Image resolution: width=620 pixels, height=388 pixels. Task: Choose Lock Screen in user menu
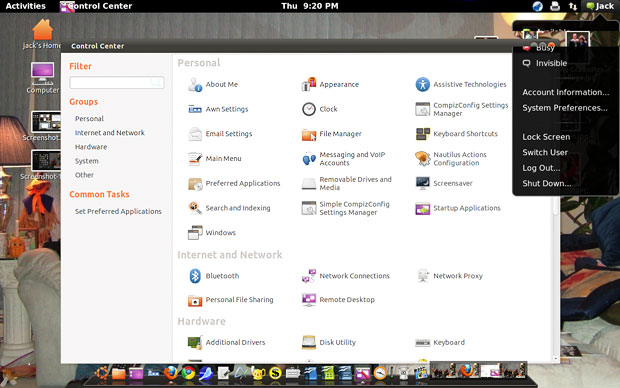[546, 137]
